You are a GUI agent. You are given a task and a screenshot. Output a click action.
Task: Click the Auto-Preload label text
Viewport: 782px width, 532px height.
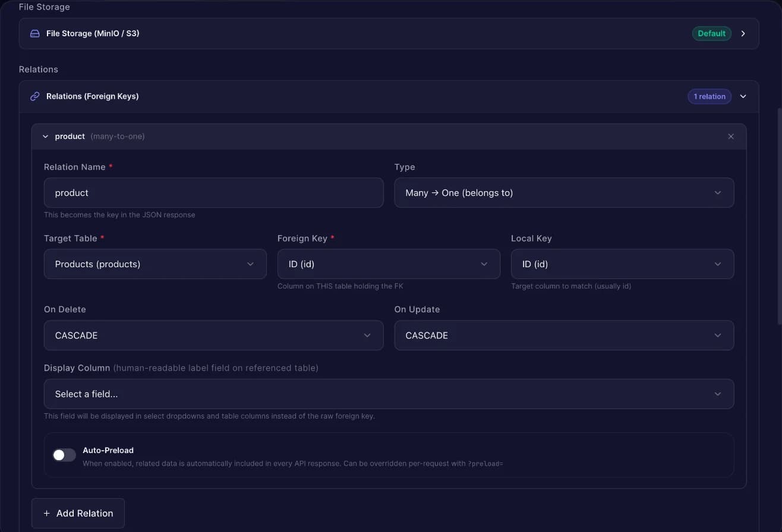pos(108,450)
